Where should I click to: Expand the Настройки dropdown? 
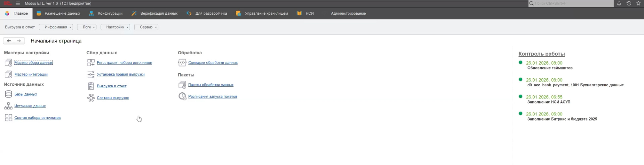point(115,27)
